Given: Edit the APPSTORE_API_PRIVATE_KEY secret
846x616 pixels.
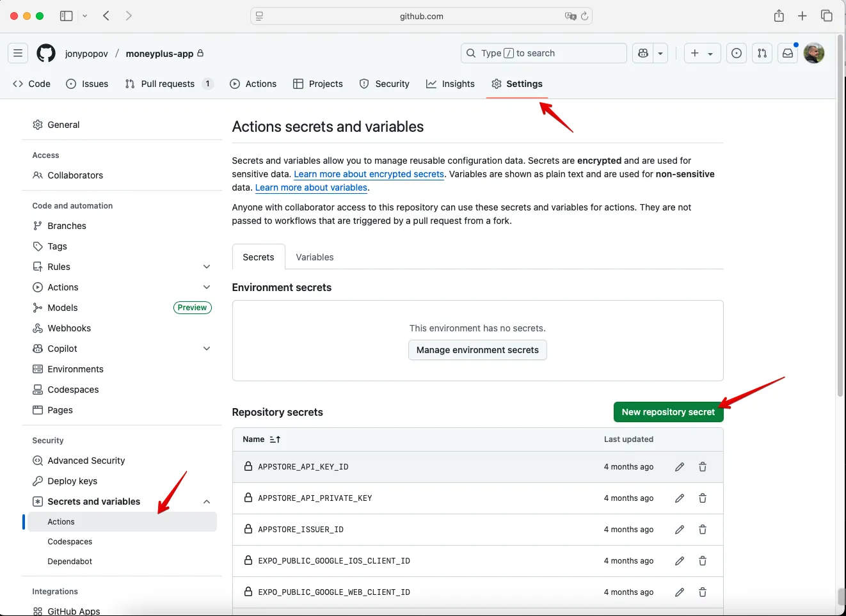Looking at the screenshot, I should [680, 498].
